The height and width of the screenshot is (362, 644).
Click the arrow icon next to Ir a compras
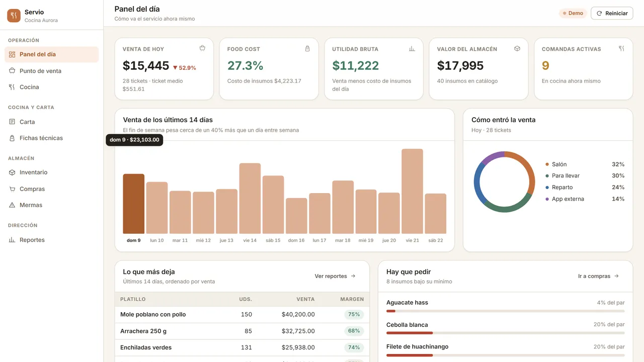point(616,276)
